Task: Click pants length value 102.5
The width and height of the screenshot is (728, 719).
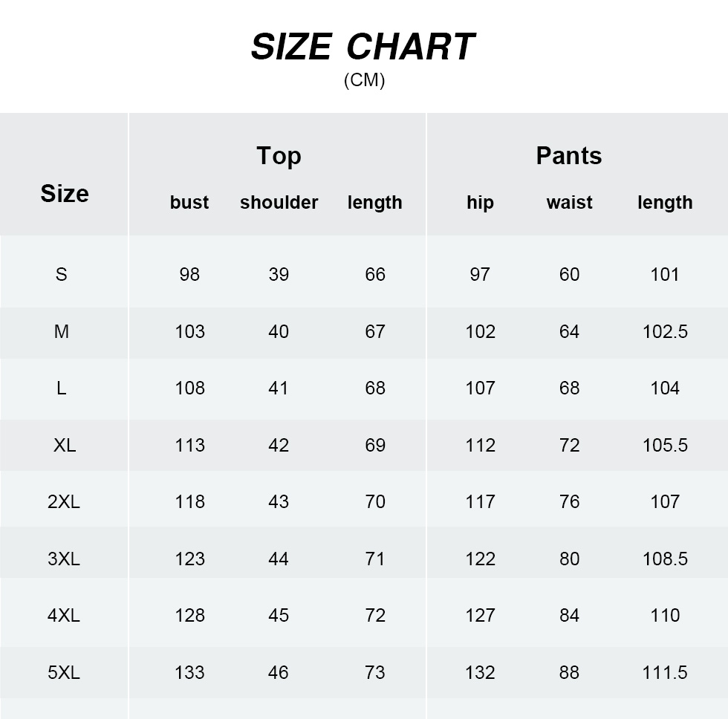Action: point(665,331)
